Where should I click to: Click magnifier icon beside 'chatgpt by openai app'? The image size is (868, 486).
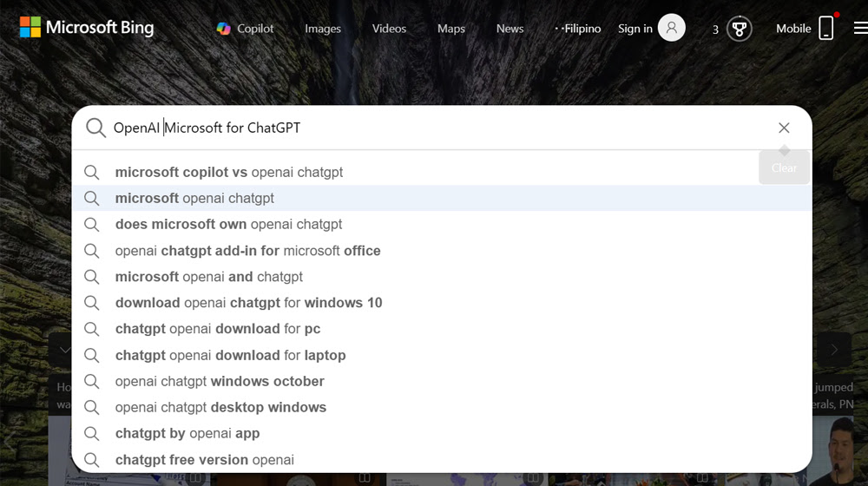point(92,433)
